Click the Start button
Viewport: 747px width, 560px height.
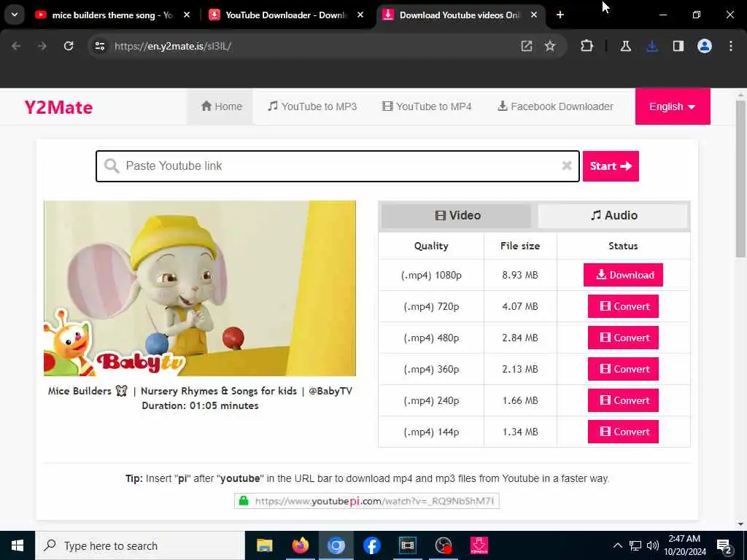coord(611,166)
